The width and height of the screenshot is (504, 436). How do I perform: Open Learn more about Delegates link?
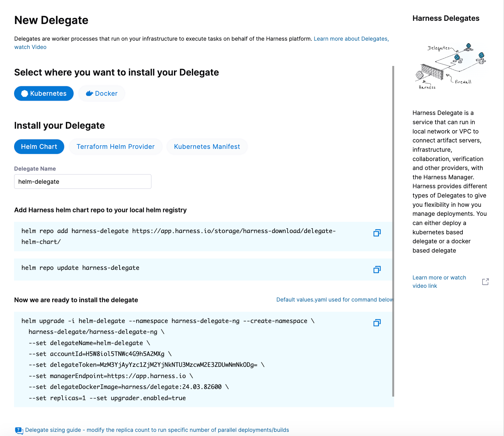(351, 39)
